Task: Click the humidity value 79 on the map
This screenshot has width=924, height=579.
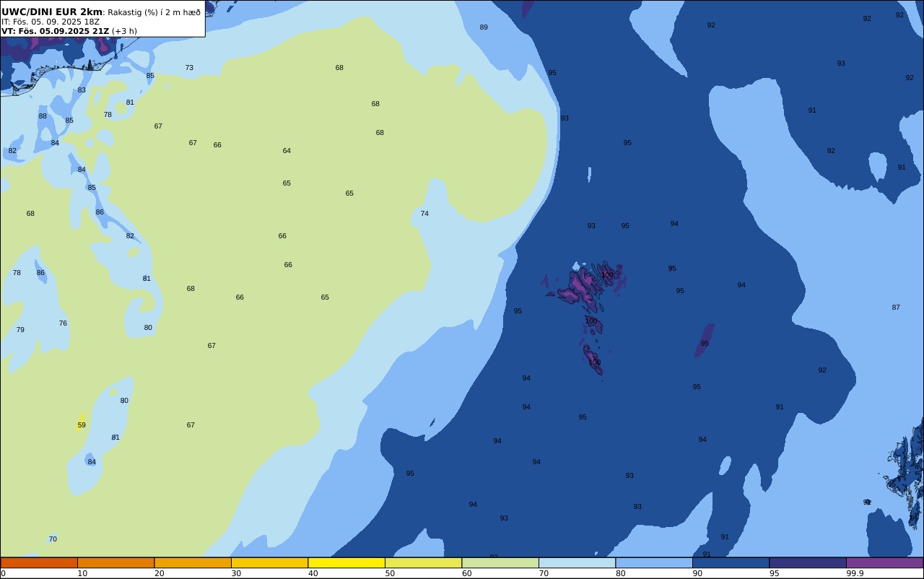Action: point(20,330)
